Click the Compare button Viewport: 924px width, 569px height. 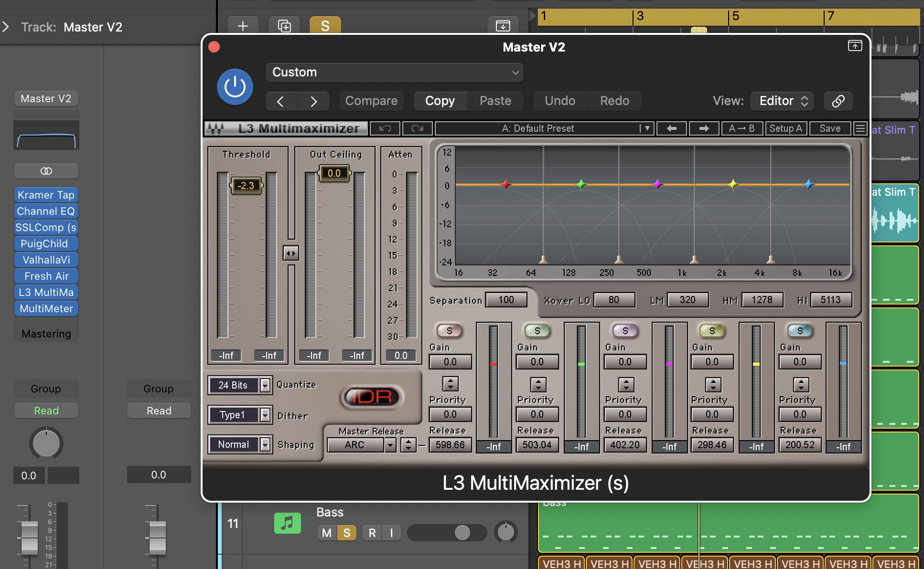[x=371, y=101]
